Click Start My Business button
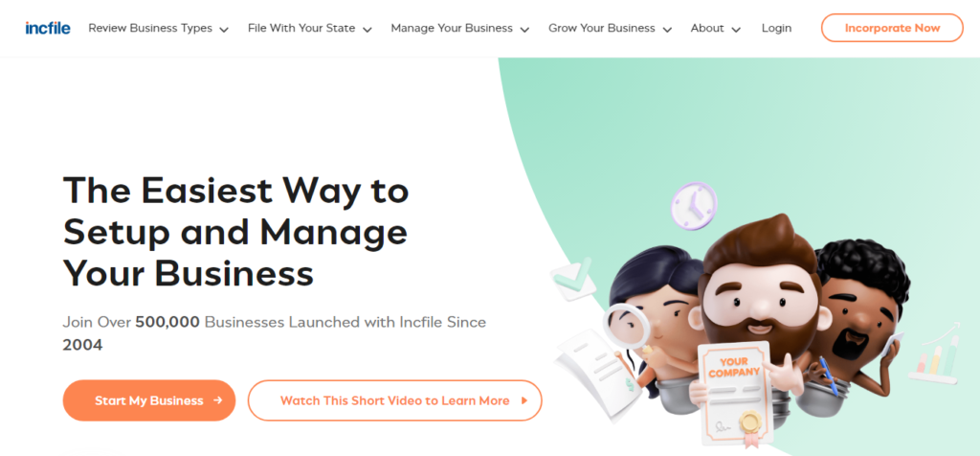This screenshot has width=980, height=456. click(x=148, y=400)
